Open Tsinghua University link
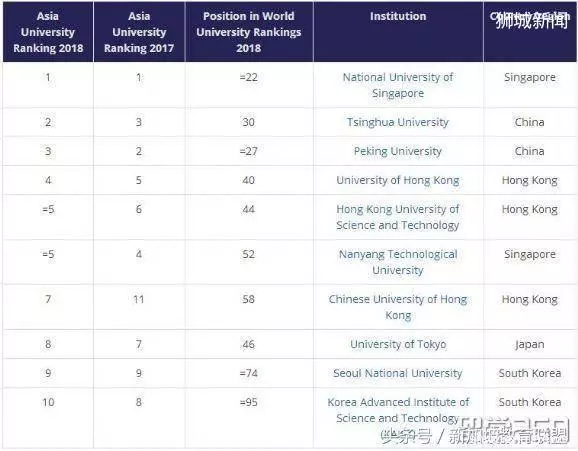This screenshot has width=578, height=451. (398, 122)
